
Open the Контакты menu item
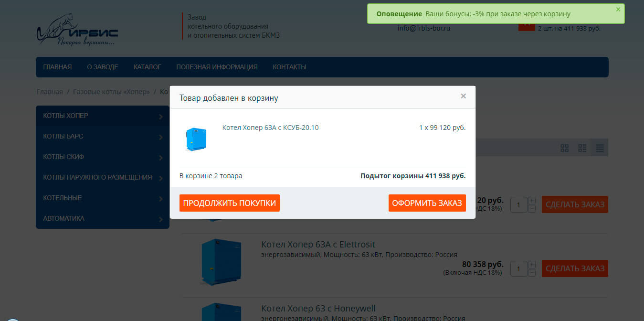click(x=289, y=67)
